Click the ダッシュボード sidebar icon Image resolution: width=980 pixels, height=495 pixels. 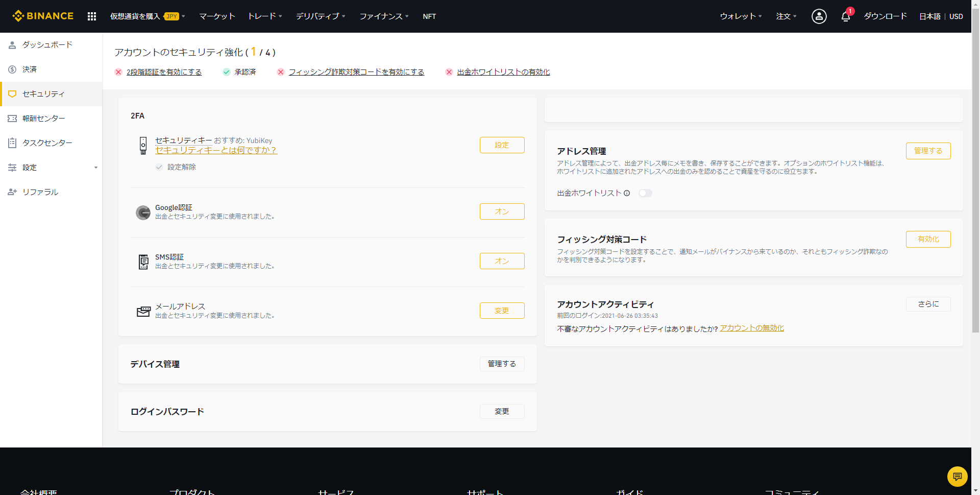tap(12, 45)
